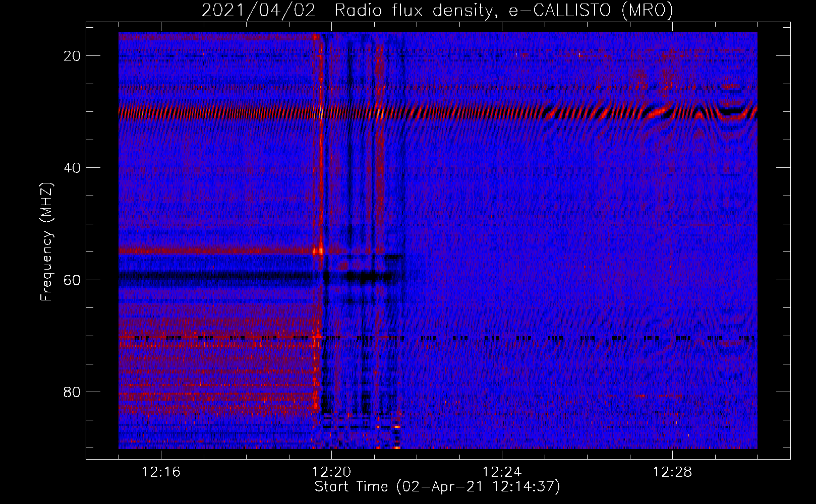
Task: Click the 80 MHz frequency tick label
Action: pos(72,392)
